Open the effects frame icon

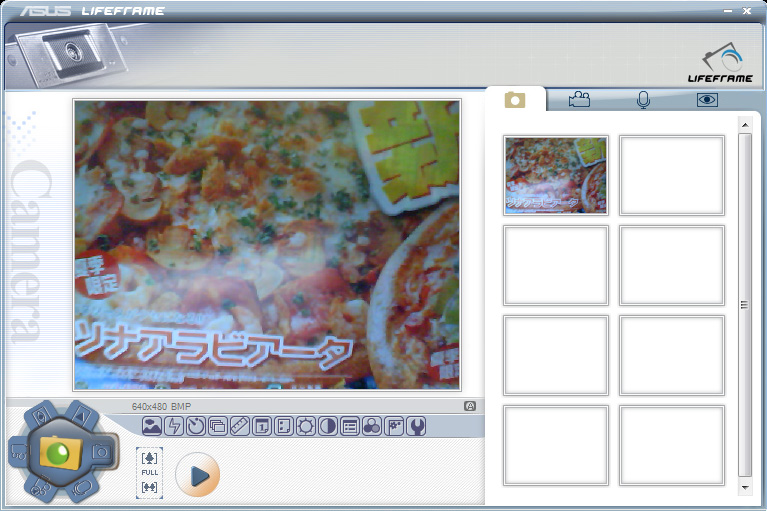(394, 426)
